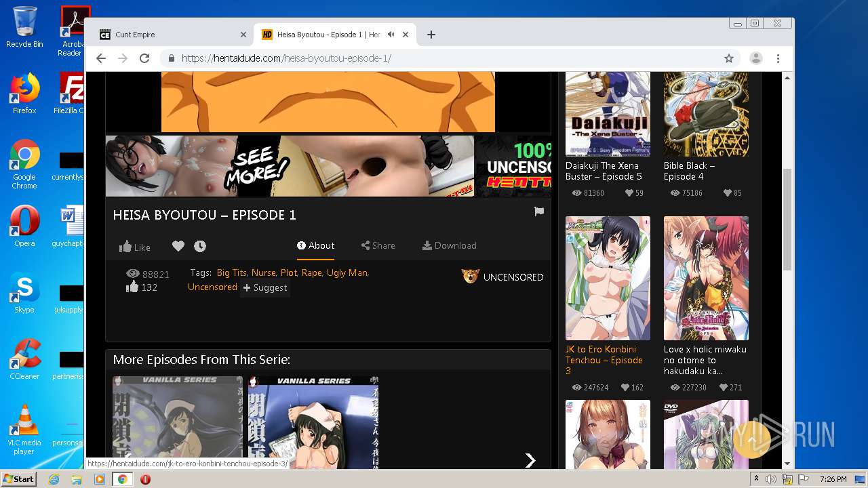This screenshot has height=488, width=868.
Task: Go back using the browser back arrow
Action: click(101, 58)
